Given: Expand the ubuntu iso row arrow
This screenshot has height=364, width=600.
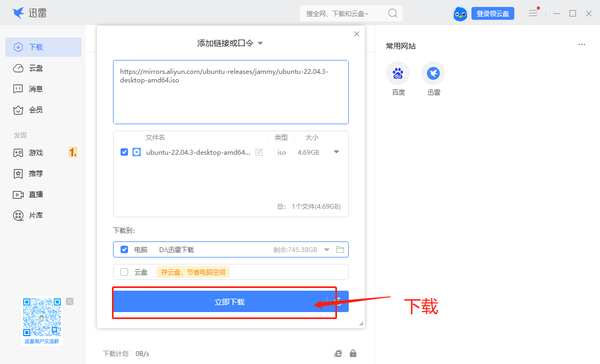Looking at the screenshot, I should click(x=336, y=152).
